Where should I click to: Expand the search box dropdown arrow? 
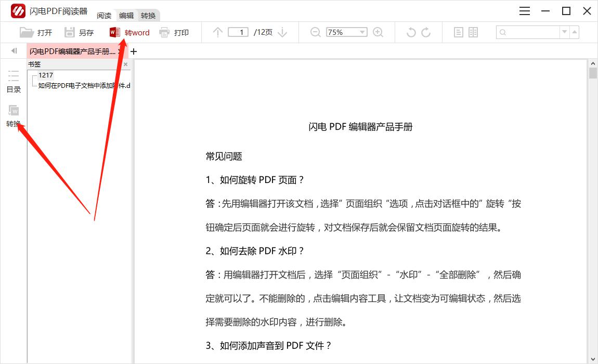tap(564, 32)
